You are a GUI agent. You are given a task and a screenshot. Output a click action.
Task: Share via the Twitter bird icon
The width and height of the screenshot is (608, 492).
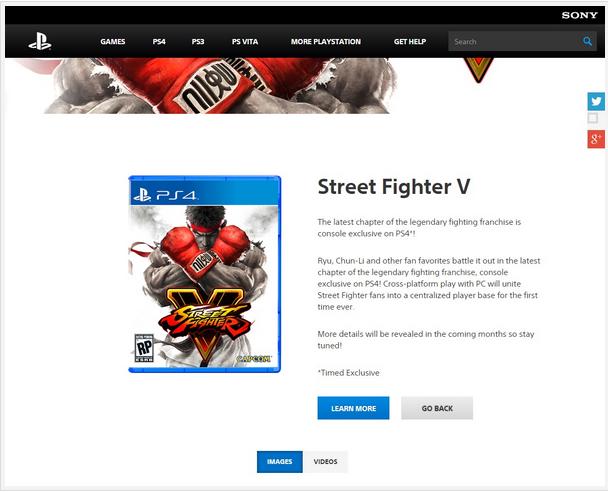point(596,102)
